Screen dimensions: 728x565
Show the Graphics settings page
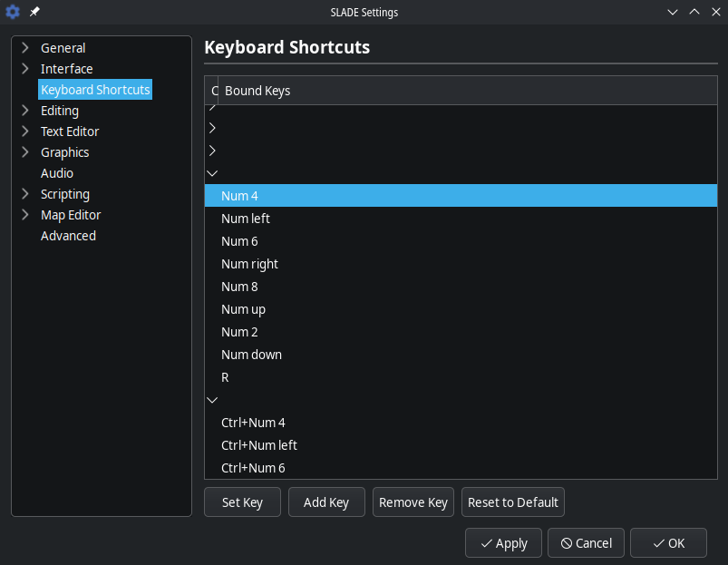pyautogui.click(x=65, y=152)
